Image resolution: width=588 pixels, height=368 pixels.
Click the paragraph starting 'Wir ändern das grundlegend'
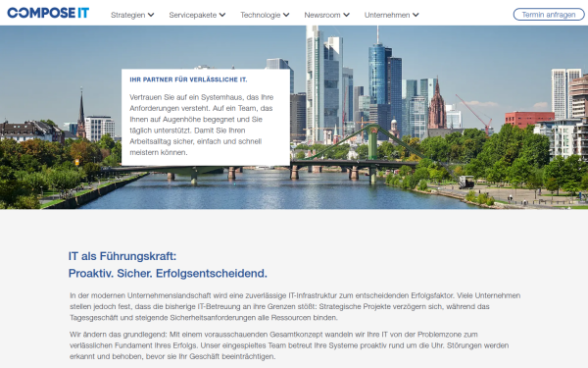pyautogui.click(x=289, y=345)
